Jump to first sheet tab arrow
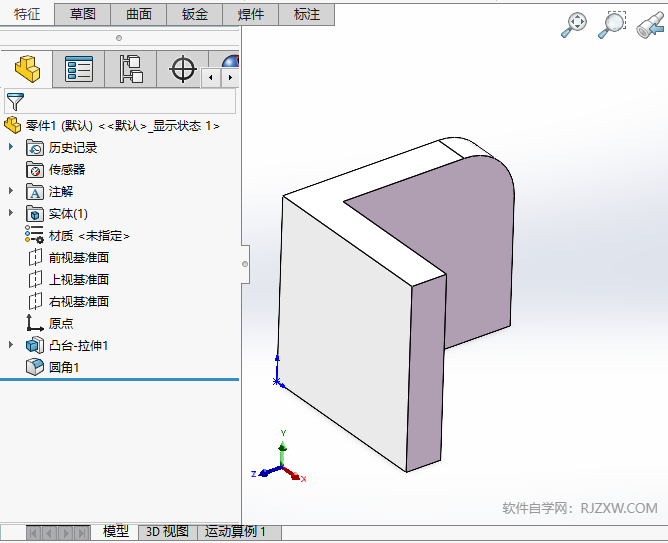 (x=34, y=533)
